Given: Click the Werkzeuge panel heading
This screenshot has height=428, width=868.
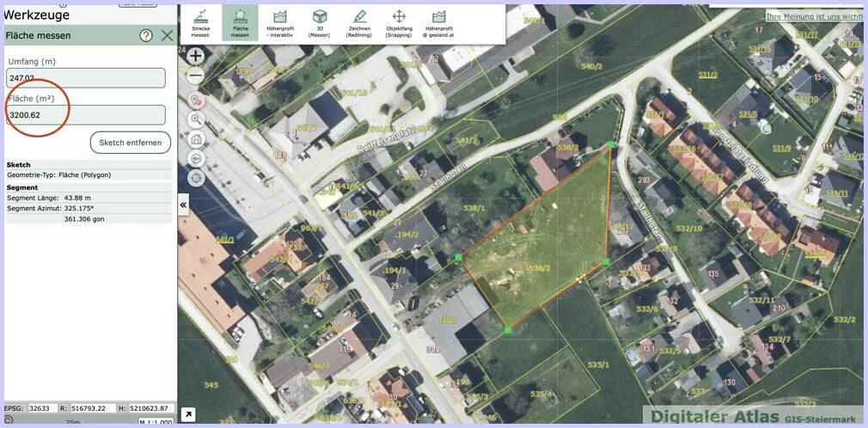Looking at the screenshot, I should [37, 15].
